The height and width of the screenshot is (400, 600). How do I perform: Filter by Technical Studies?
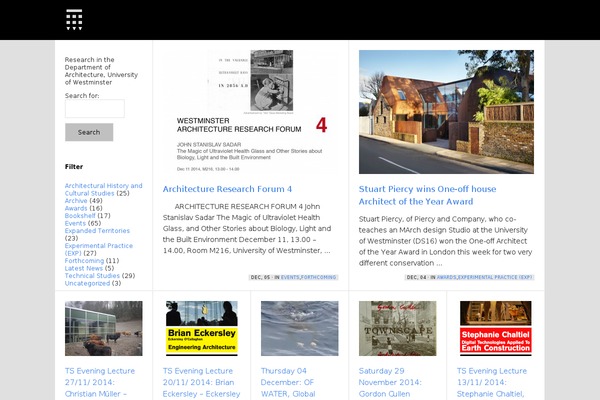[x=92, y=276]
